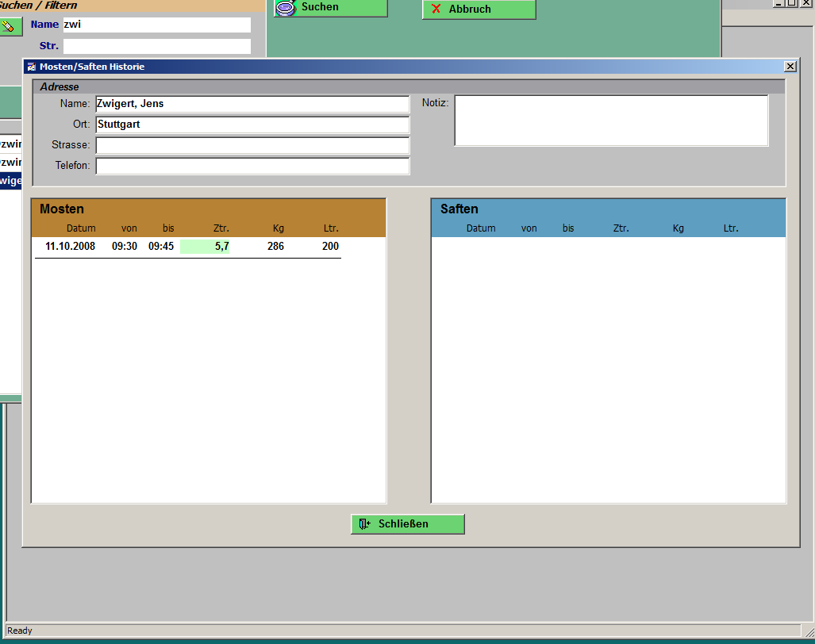Viewport: 815px width, 644px height.
Task: Click into the Name filter field containing zwi
Action: [156, 25]
